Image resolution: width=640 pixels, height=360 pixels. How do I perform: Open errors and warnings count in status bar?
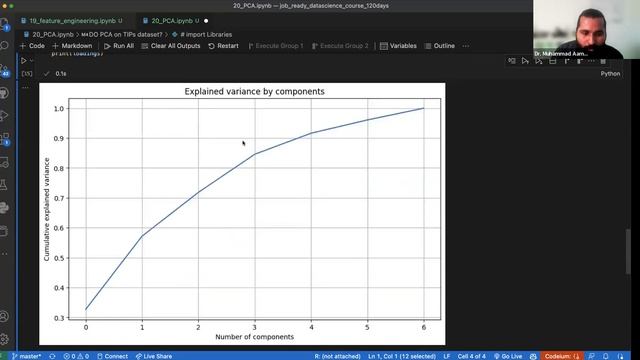coord(76,356)
